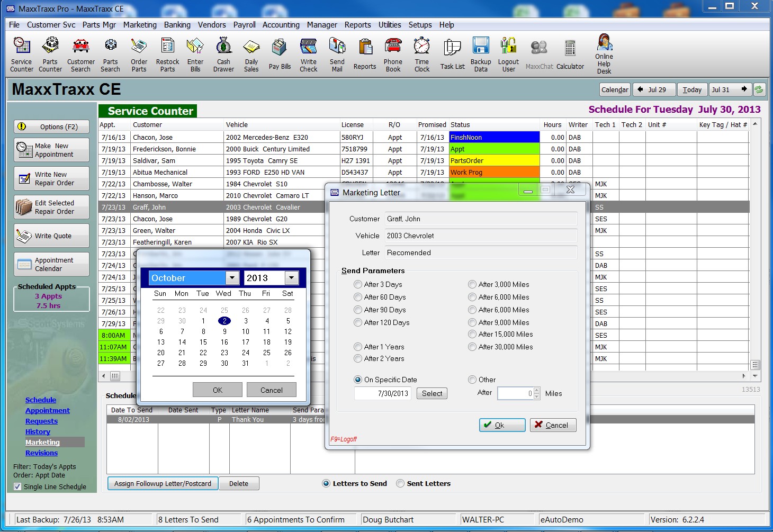The height and width of the screenshot is (532, 773).
Task: Open Customer Search from the toolbar
Action: pos(81,54)
